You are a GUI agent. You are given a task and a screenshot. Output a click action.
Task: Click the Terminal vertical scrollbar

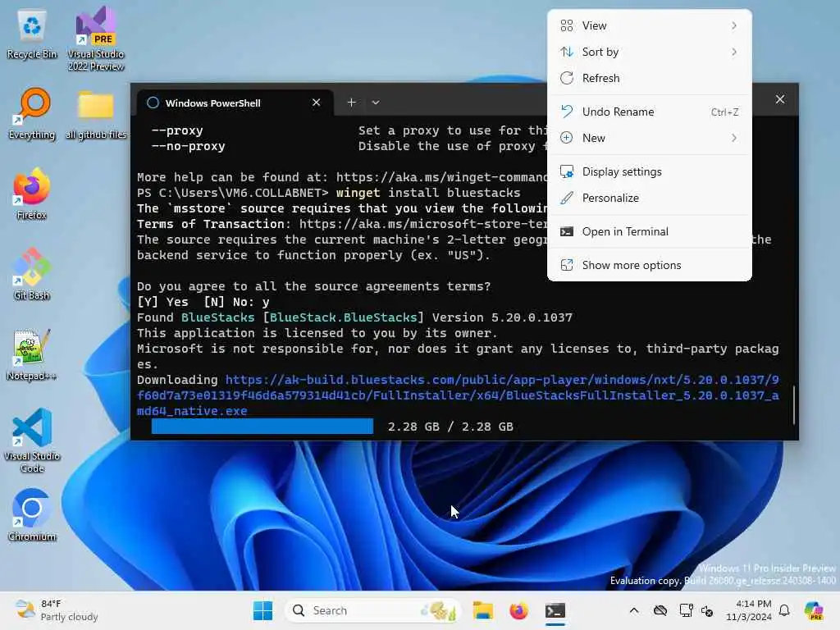(794, 404)
